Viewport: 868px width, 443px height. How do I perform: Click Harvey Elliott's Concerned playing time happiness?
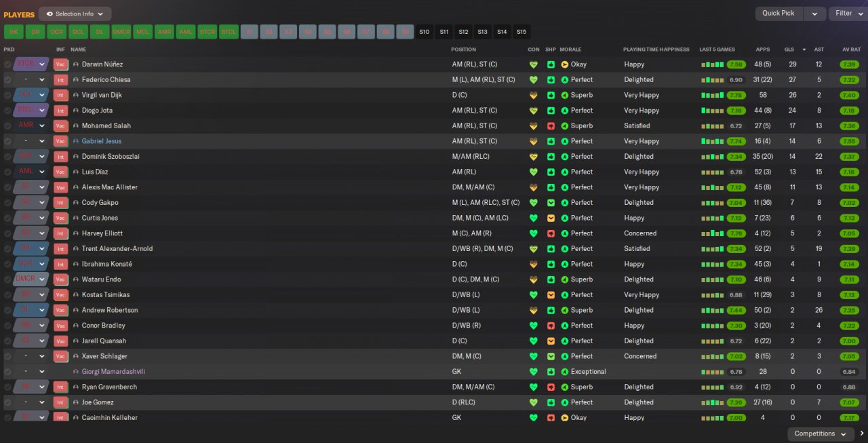pyautogui.click(x=640, y=233)
